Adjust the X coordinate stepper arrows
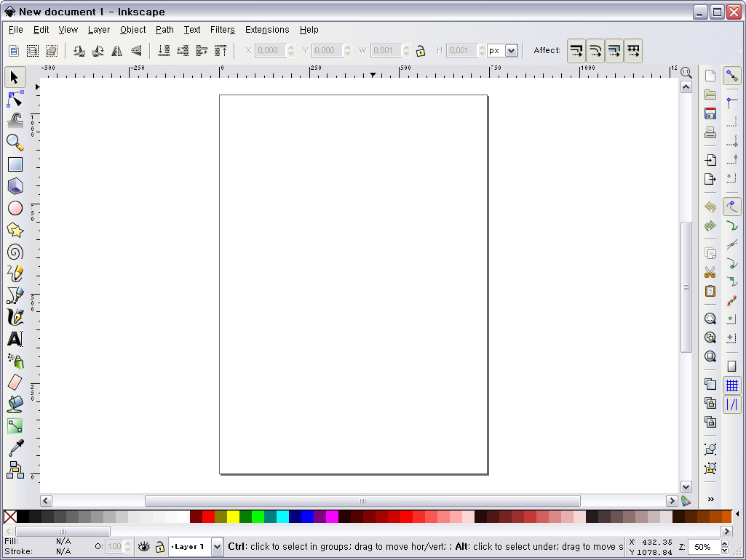Image resolution: width=746 pixels, height=560 pixels. [291, 50]
